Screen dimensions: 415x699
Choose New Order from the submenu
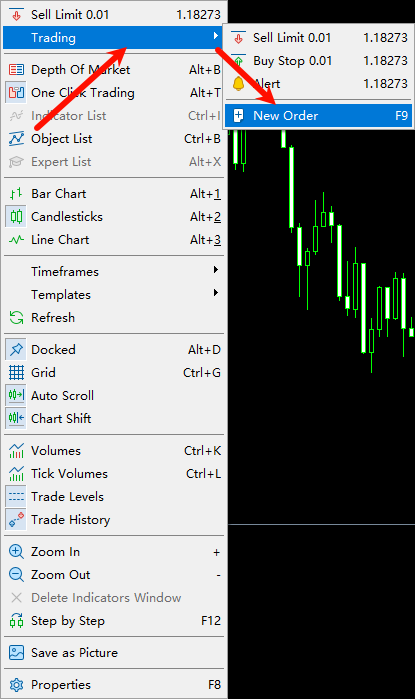318,116
